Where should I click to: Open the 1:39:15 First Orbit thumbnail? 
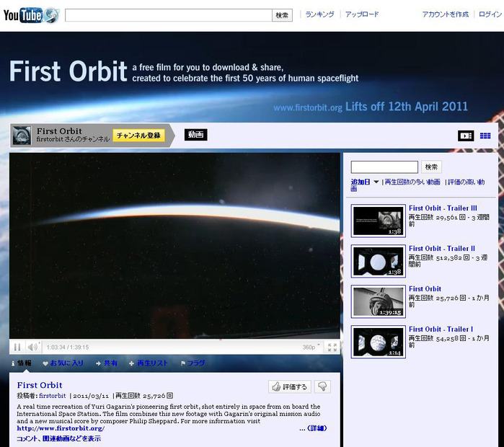[x=379, y=302]
